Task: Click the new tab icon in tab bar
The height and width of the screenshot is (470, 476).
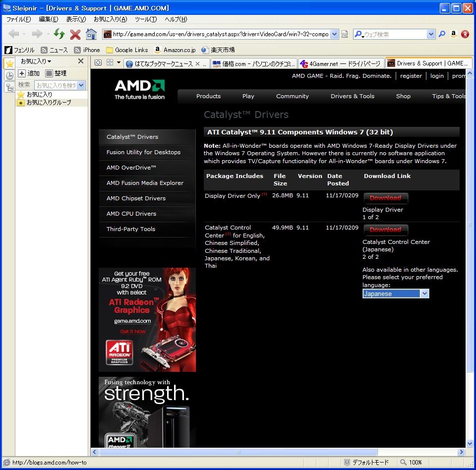Action: [x=98, y=62]
